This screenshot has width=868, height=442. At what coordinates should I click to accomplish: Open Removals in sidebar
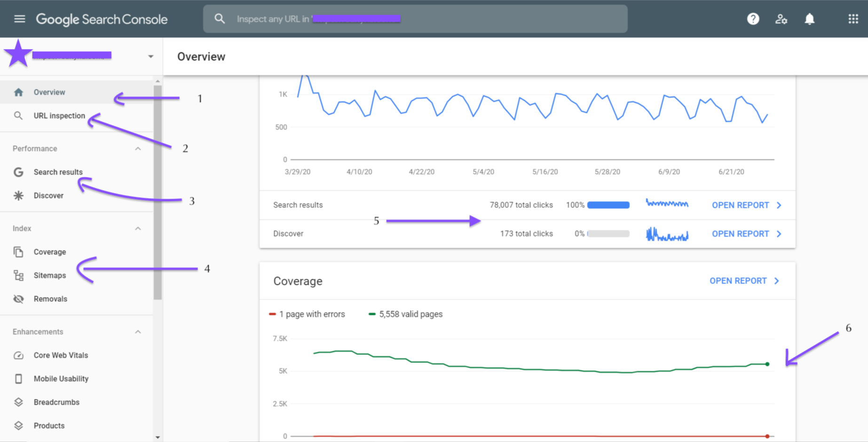tap(77, 299)
